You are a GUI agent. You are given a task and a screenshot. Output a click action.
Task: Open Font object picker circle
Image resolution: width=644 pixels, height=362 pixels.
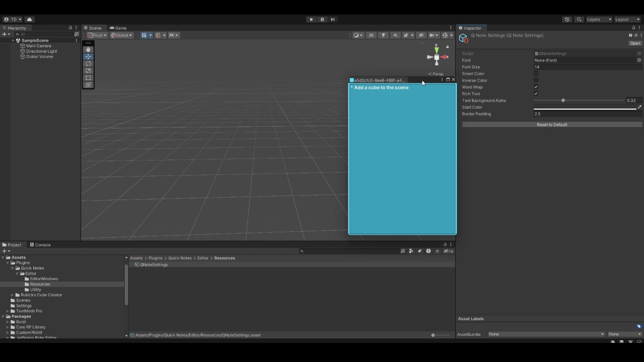tap(639, 60)
